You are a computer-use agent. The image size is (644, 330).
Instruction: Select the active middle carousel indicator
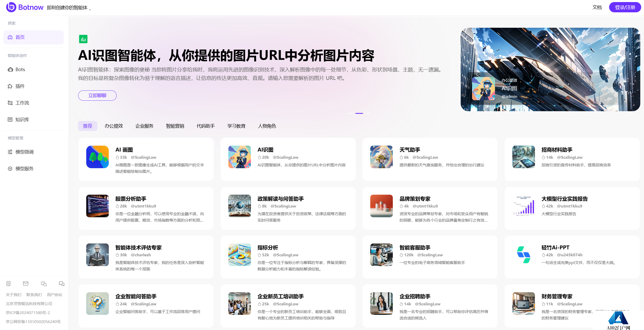[x=359, y=113]
